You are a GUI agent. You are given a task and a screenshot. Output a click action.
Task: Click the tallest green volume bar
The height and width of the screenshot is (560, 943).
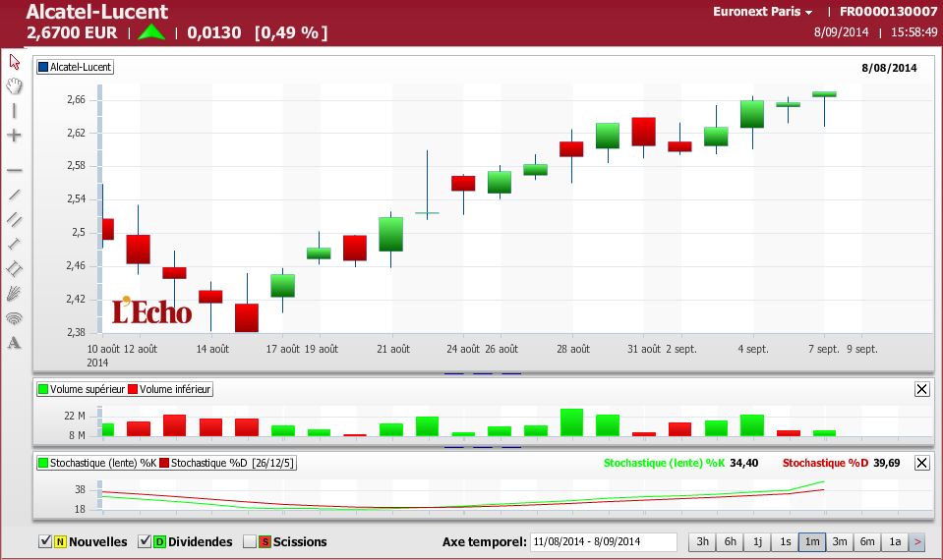tap(571, 422)
